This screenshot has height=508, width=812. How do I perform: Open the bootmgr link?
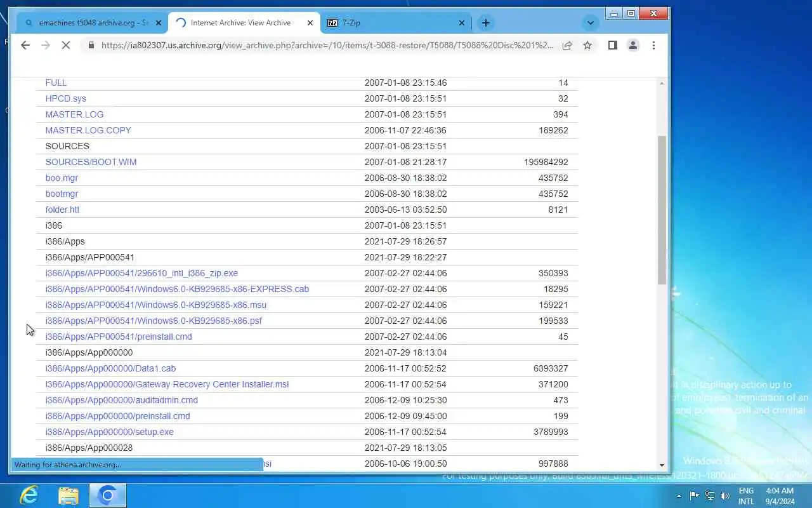[x=62, y=194]
